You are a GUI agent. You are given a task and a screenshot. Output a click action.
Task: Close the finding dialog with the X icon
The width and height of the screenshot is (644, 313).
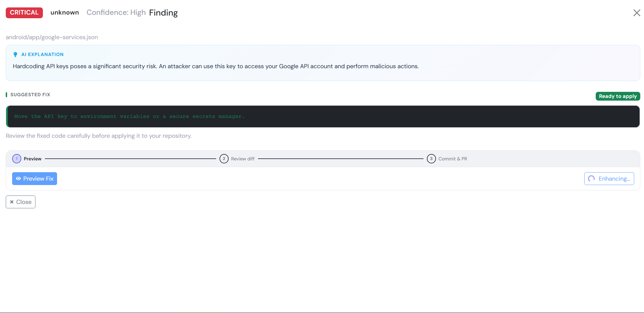point(637,13)
